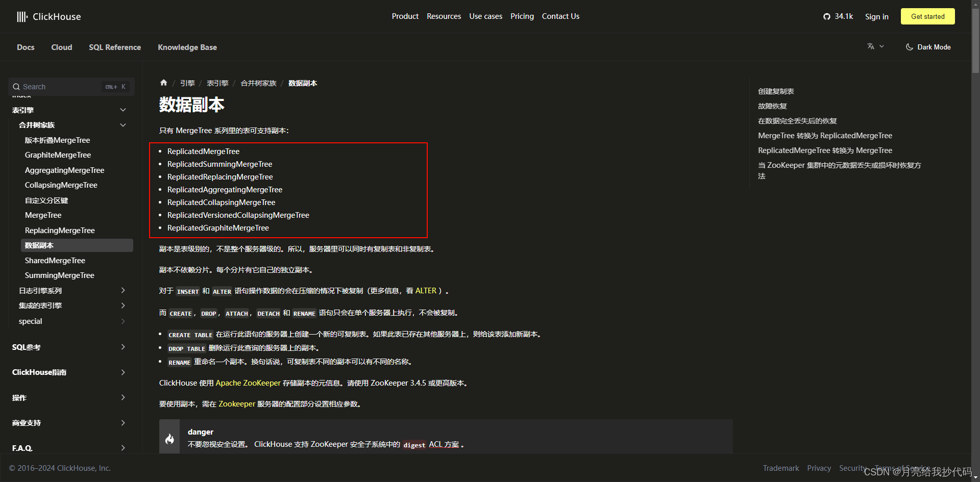Select 数据副本 in sidebar
The image size is (980, 482).
[77, 245]
